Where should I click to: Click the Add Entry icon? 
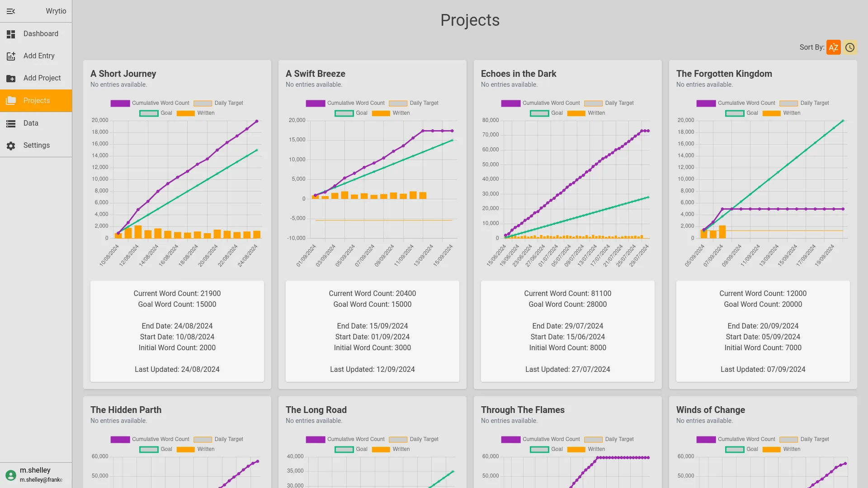coord(11,56)
